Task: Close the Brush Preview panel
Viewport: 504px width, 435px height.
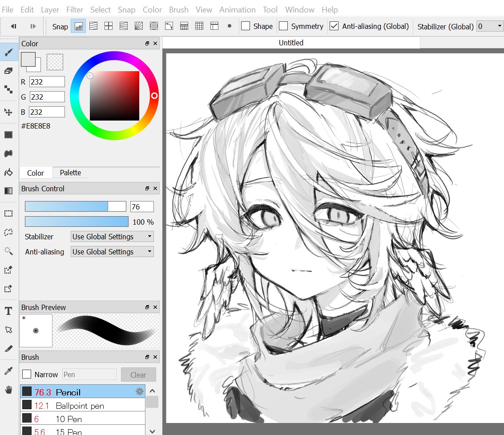Action: click(155, 307)
